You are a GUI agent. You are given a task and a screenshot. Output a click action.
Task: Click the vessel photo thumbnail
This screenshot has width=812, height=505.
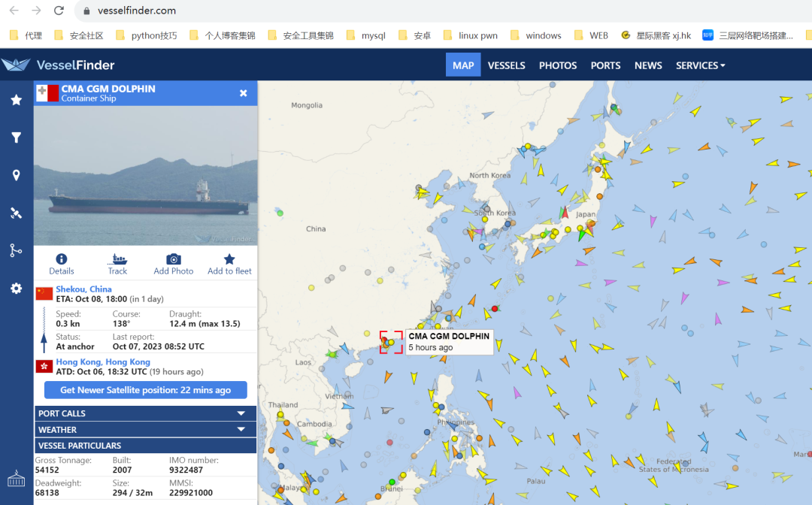tap(146, 175)
